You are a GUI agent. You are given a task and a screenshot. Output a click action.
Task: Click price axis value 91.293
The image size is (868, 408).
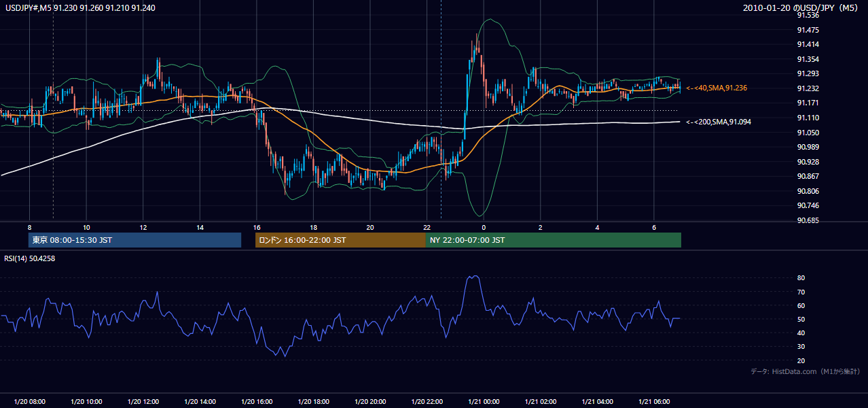point(808,73)
